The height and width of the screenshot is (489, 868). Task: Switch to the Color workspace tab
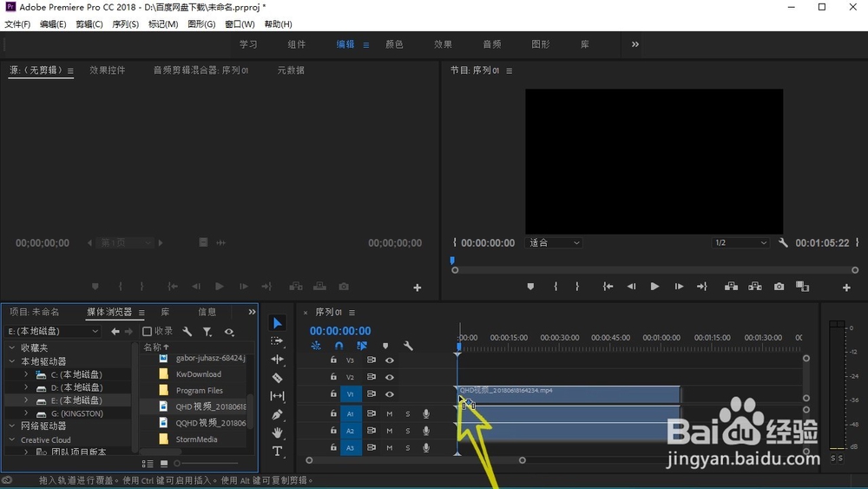(x=394, y=44)
